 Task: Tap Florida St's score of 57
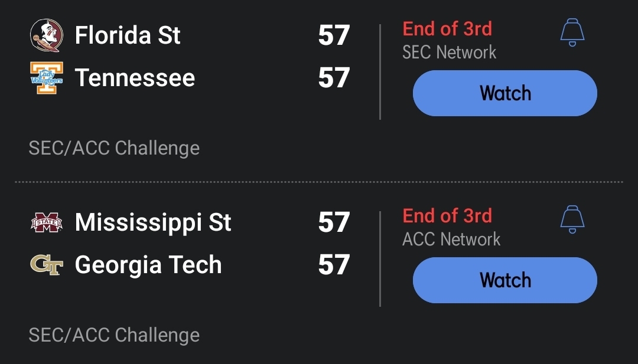point(334,35)
